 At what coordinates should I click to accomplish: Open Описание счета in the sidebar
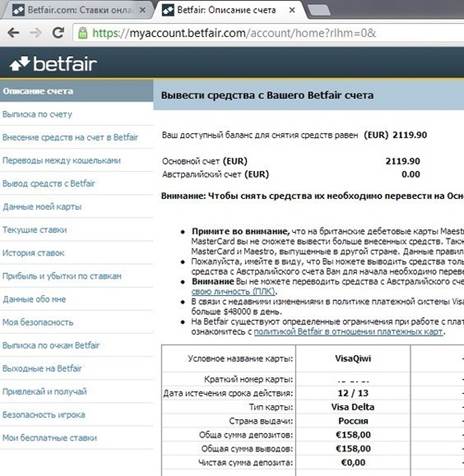pos(76,91)
